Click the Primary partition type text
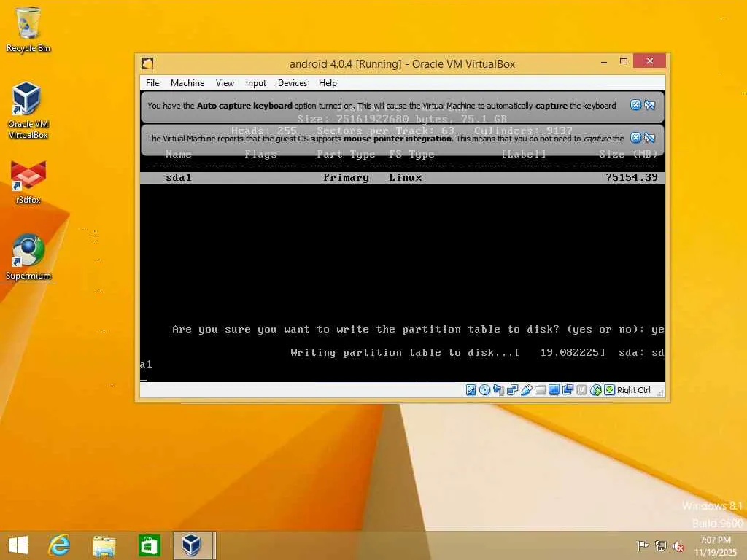The width and height of the screenshot is (747, 560). 346,178
